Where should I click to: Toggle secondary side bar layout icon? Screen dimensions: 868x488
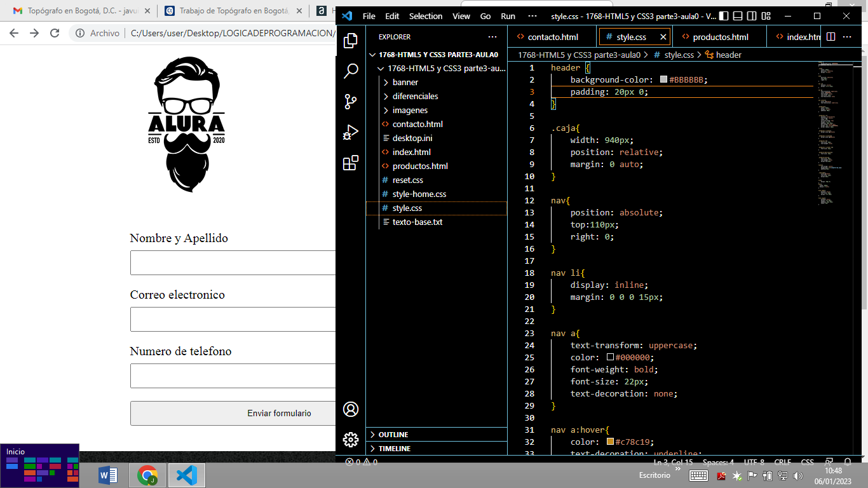point(752,16)
